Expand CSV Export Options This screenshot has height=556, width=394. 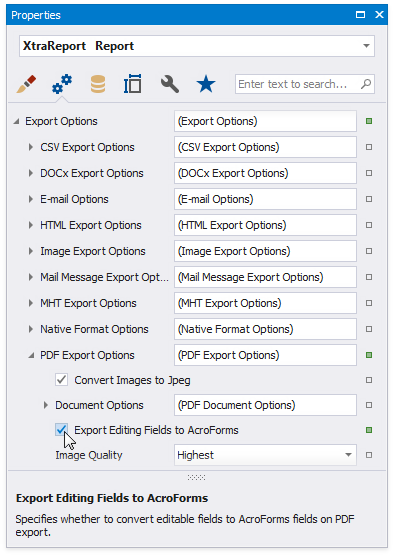[x=31, y=147]
